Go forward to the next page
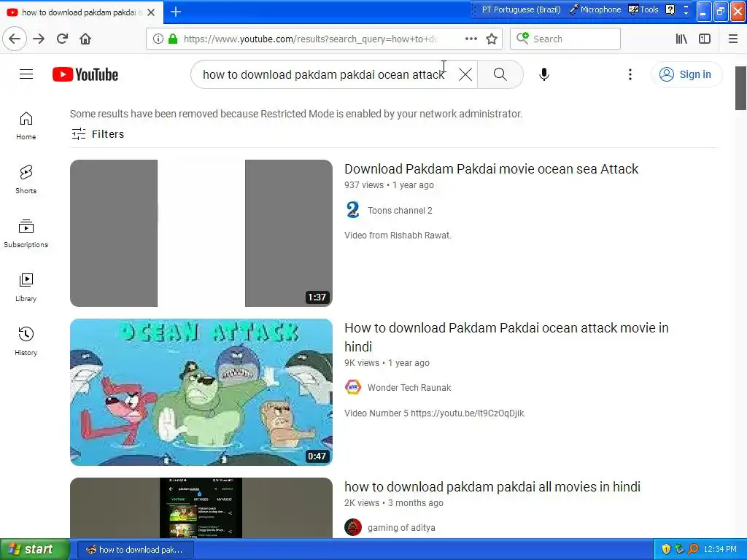The image size is (747, 560). [39, 39]
